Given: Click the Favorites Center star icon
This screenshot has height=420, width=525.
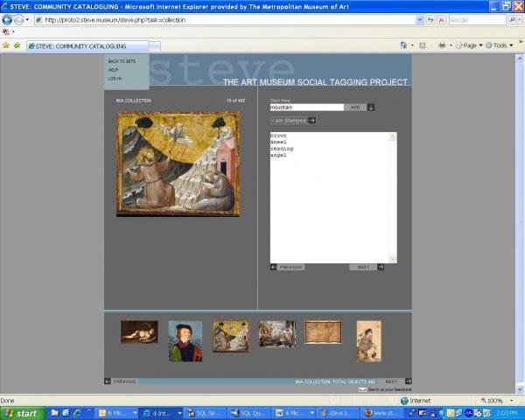Looking at the screenshot, I should pyautogui.click(x=6, y=45).
